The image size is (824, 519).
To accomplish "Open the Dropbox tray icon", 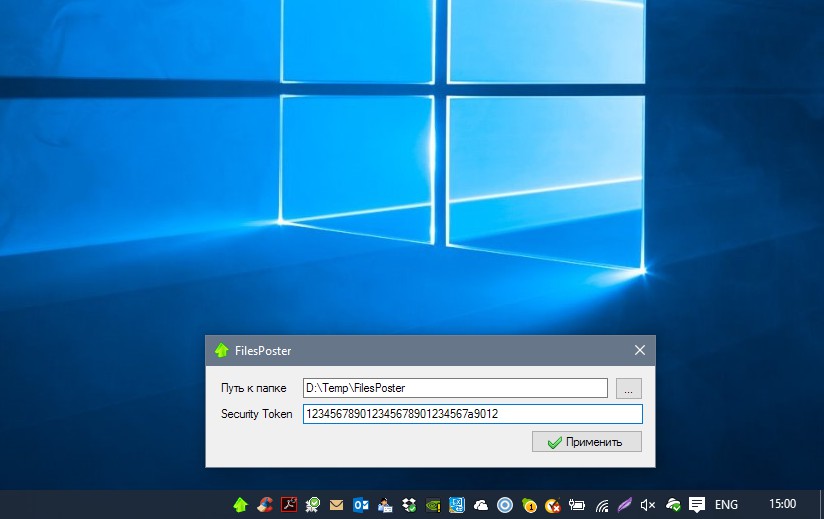I will [409, 505].
